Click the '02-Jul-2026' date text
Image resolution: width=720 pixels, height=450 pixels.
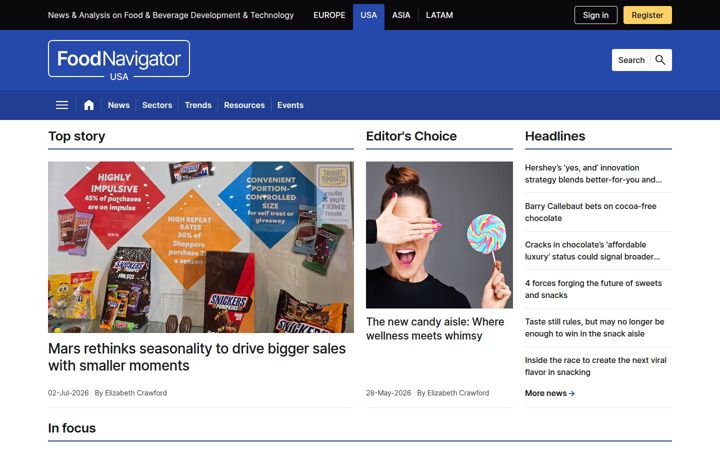(x=68, y=393)
